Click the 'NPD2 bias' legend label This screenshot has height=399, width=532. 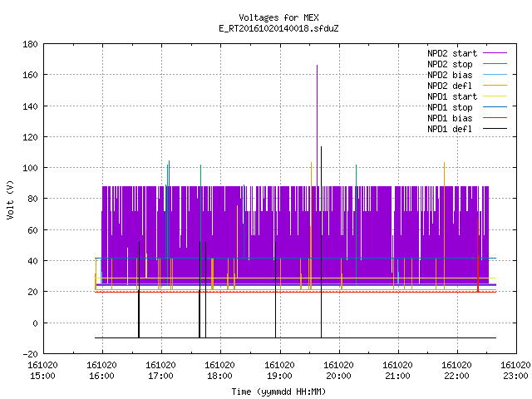pos(450,75)
